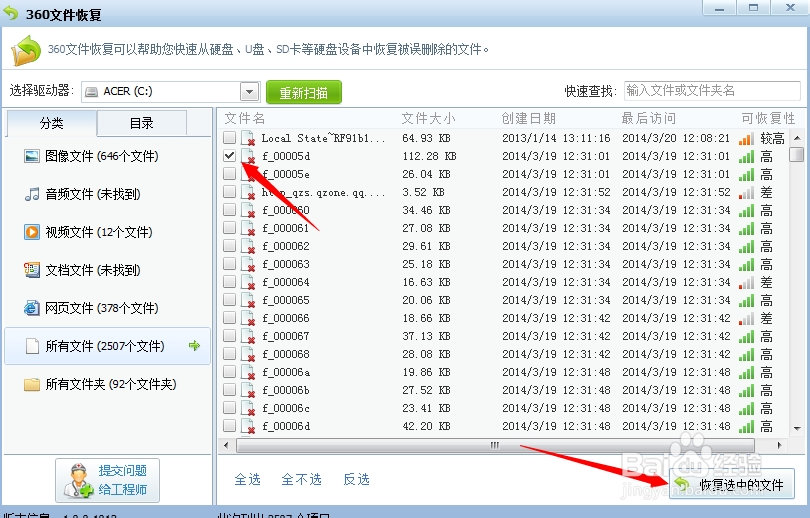810x518 pixels.
Task: Click the deleted file icon of f_00006d
Action: click(248, 426)
